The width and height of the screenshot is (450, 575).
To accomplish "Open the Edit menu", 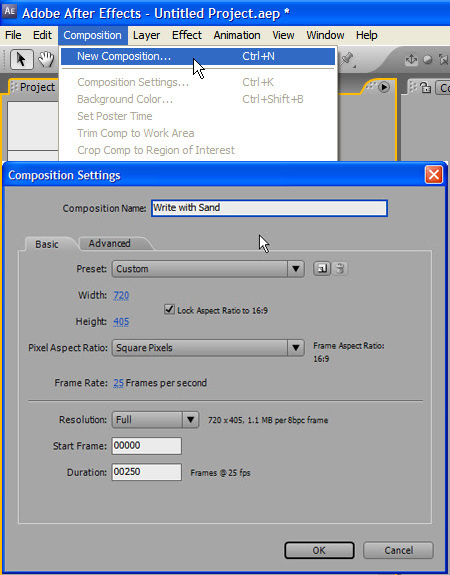I will pos(42,35).
